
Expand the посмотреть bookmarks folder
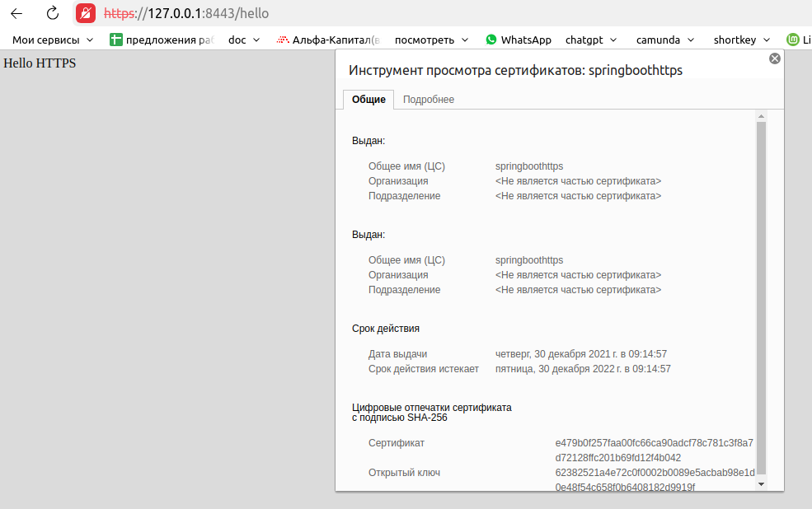point(431,40)
